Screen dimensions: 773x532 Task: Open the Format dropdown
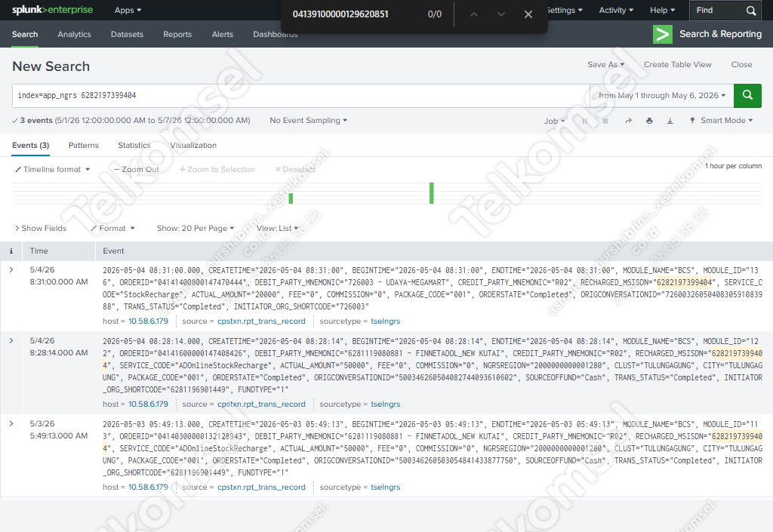pos(112,229)
